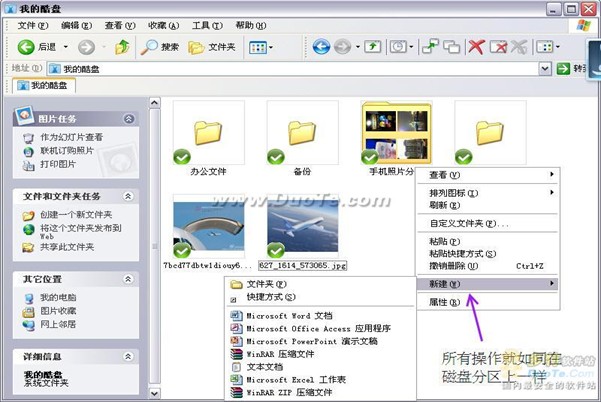
Task: Open 图片收藏 in other places
Action: [58, 311]
